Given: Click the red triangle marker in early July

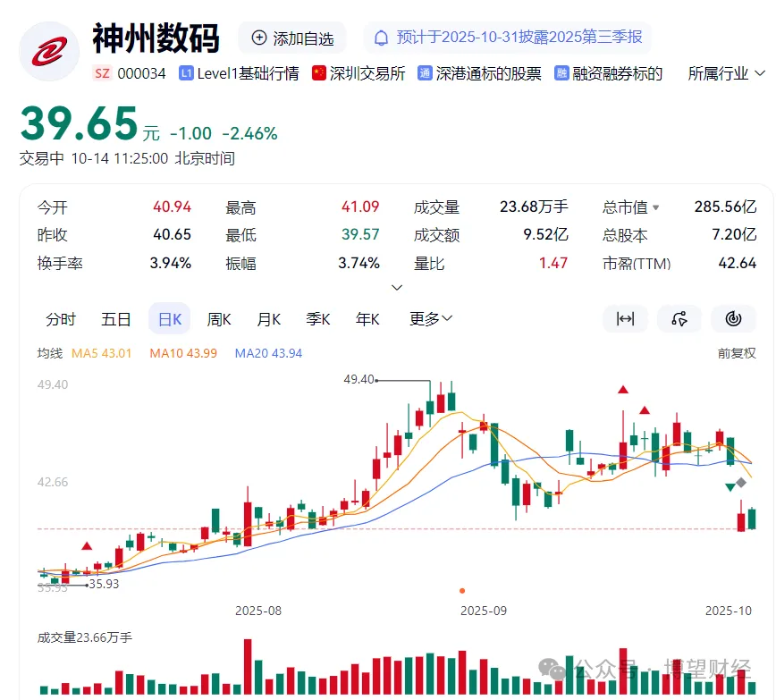Looking at the screenshot, I should [x=87, y=546].
